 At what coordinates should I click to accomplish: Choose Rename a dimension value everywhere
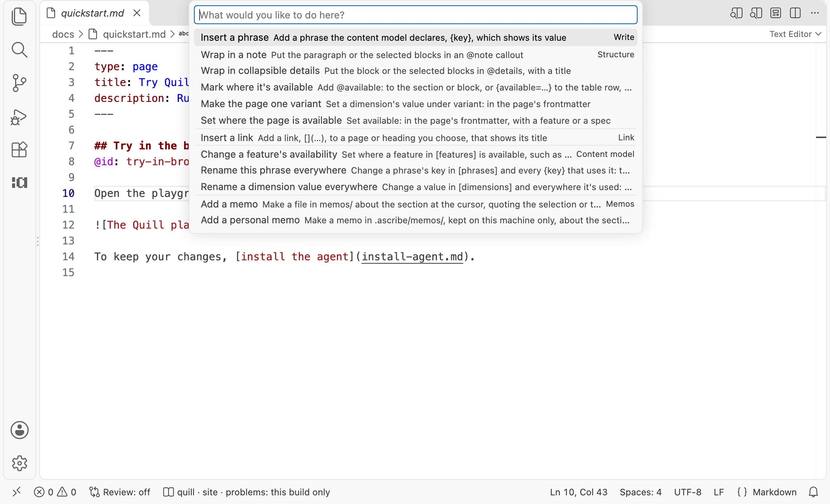coord(416,187)
